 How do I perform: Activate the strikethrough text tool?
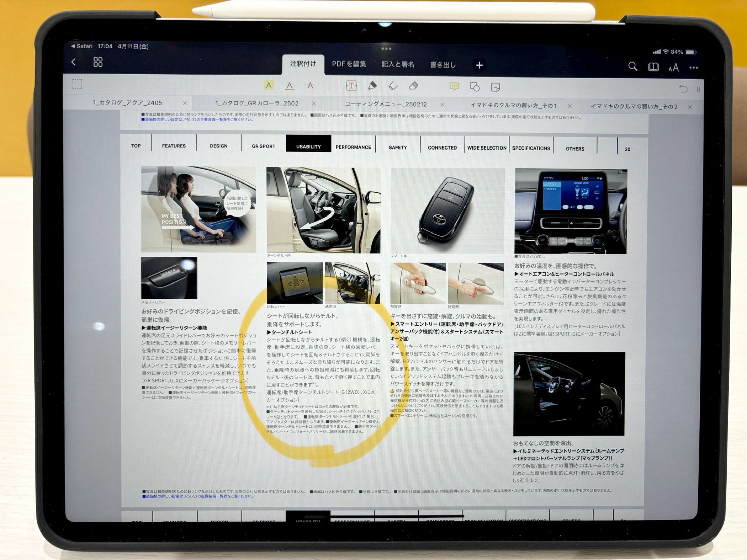point(310,86)
